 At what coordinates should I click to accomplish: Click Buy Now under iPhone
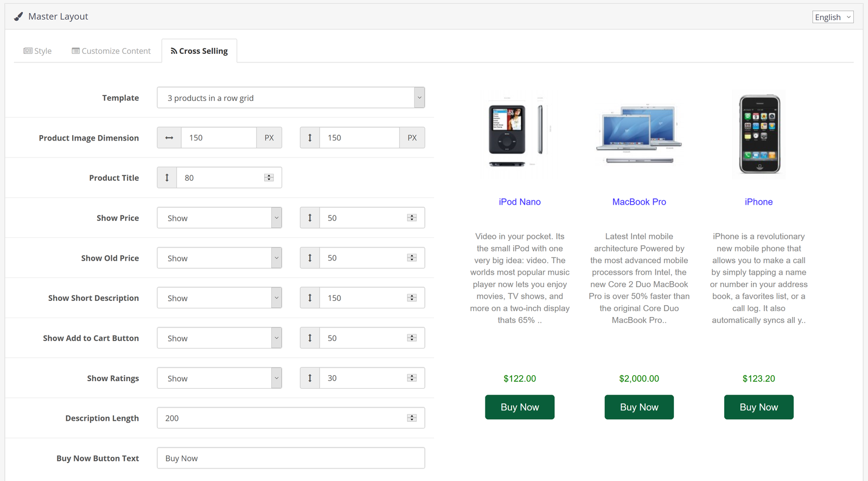[x=758, y=407]
